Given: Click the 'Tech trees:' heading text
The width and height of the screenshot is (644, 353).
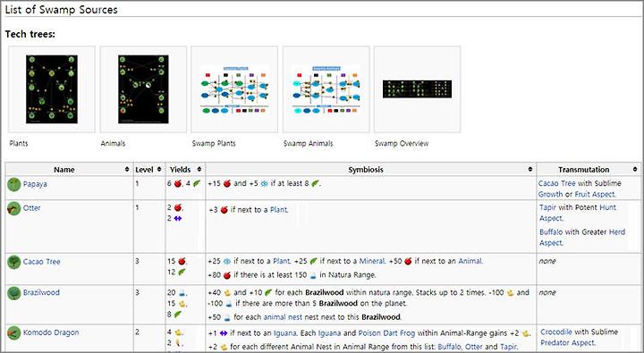Looking at the screenshot, I should (30, 35).
